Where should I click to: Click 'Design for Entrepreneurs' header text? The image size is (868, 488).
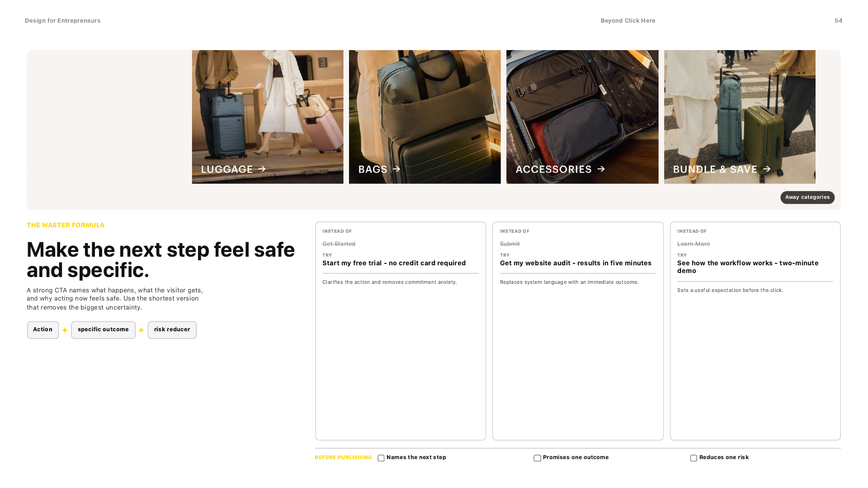(63, 21)
